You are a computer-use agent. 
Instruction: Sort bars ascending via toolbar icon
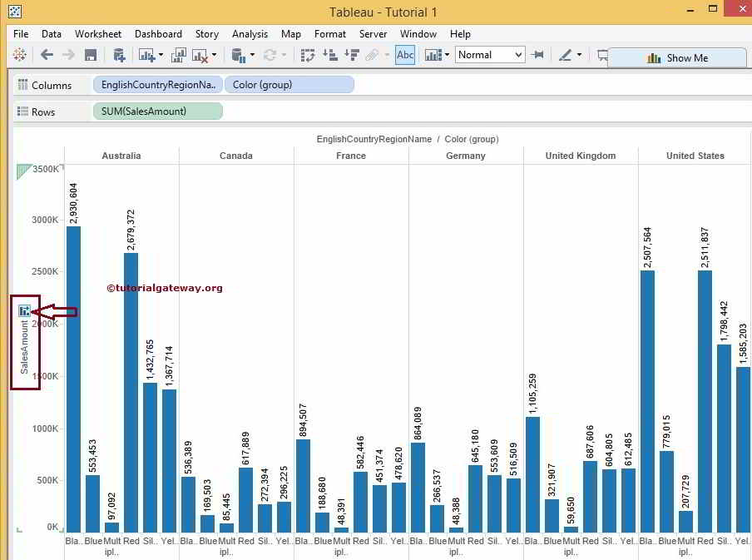(x=329, y=55)
